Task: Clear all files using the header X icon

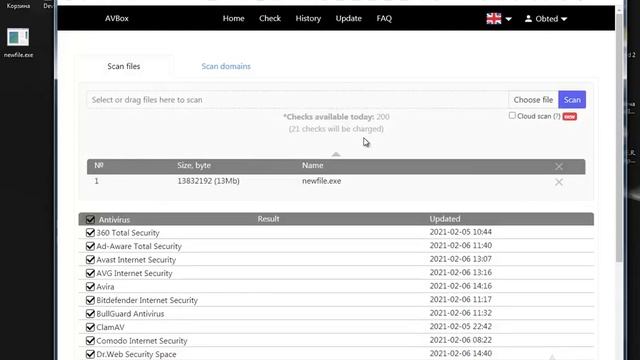Action: [x=559, y=166]
